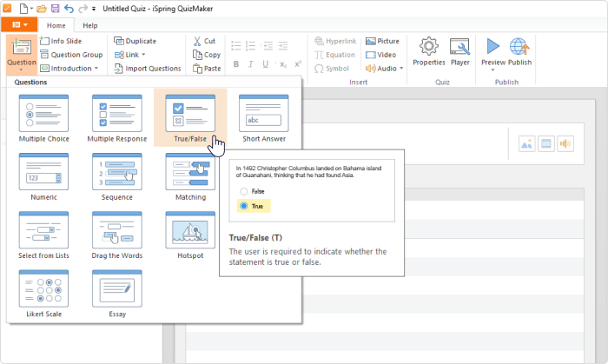Choose the Numeric question type
This screenshot has height=364, width=608.
pyautogui.click(x=43, y=176)
